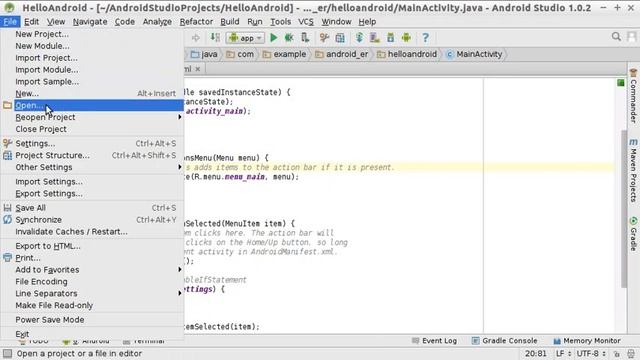Click the editor vertical scrollbar
This screenshot has width=640, height=360.
pyautogui.click(x=624, y=208)
